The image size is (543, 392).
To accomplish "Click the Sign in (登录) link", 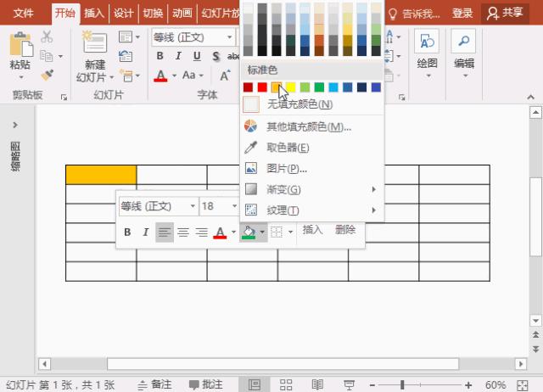I will [x=462, y=14].
